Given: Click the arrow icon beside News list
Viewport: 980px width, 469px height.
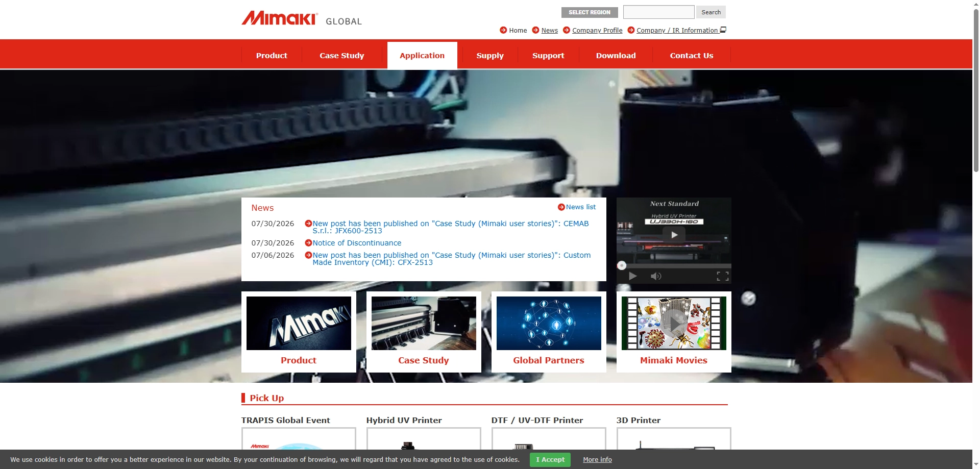Looking at the screenshot, I should [x=561, y=207].
